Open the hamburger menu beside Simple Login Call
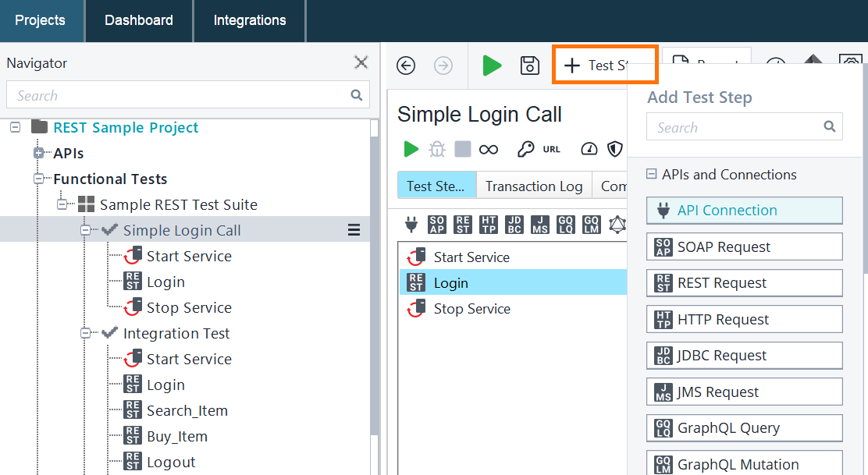Screen dimensions: 868x475 point(354,230)
